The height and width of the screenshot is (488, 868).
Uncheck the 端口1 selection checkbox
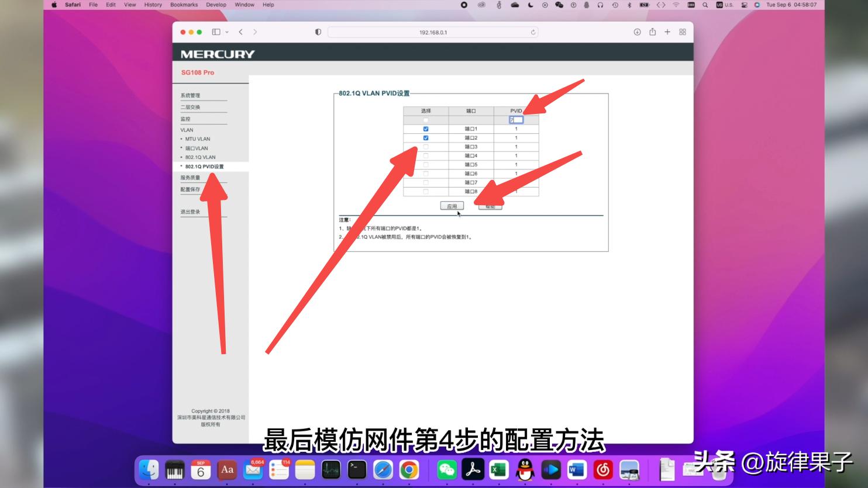[x=425, y=129]
